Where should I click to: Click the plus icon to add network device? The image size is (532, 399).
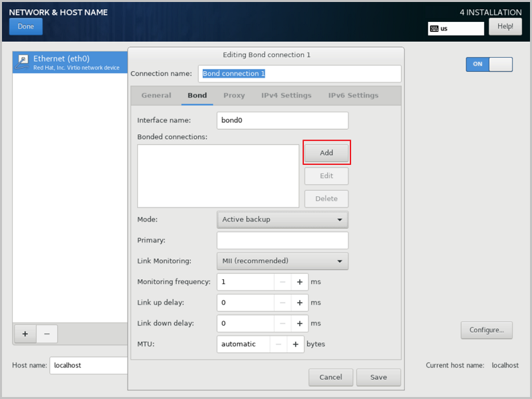tap(25, 334)
